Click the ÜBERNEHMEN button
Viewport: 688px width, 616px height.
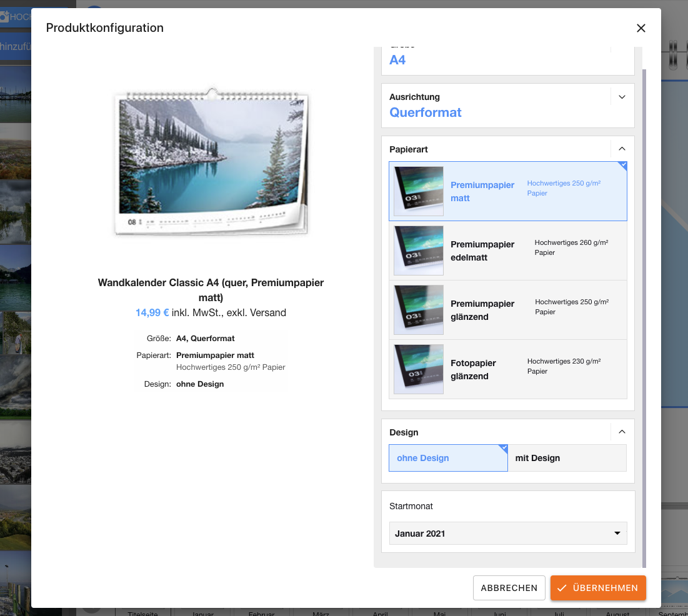(598, 588)
